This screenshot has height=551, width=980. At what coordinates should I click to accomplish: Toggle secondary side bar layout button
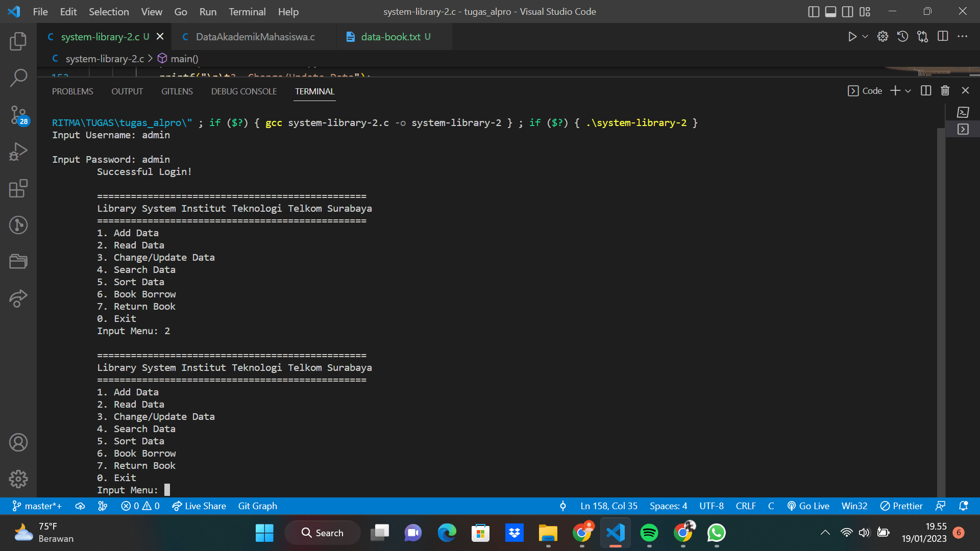coord(847,12)
